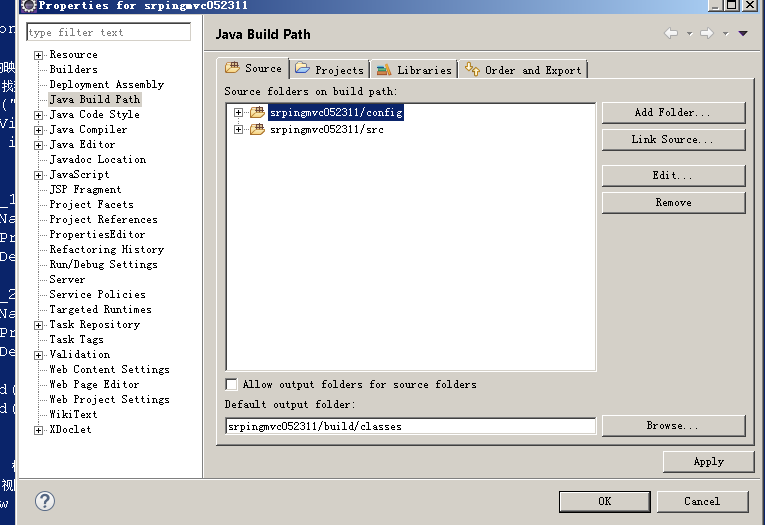Viewport: 765px width, 525px height.
Task: Expand the XDoclet node
Action: [39, 430]
